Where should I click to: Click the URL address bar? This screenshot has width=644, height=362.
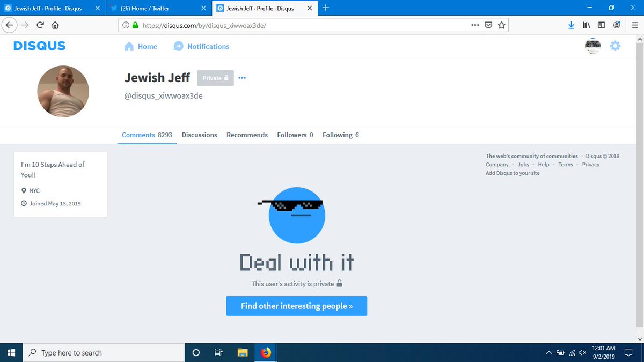[x=313, y=25]
